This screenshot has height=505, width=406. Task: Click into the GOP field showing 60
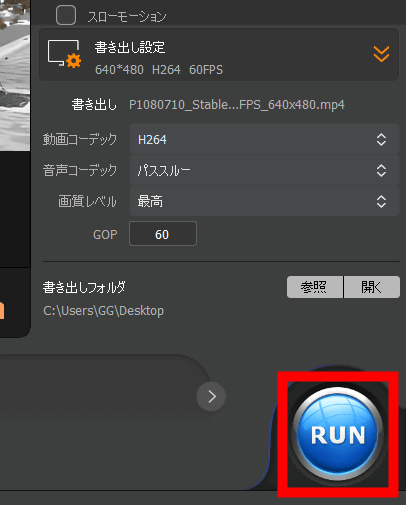click(163, 234)
